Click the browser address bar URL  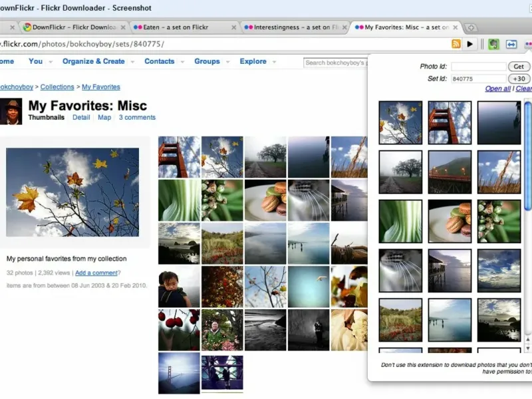(81, 44)
